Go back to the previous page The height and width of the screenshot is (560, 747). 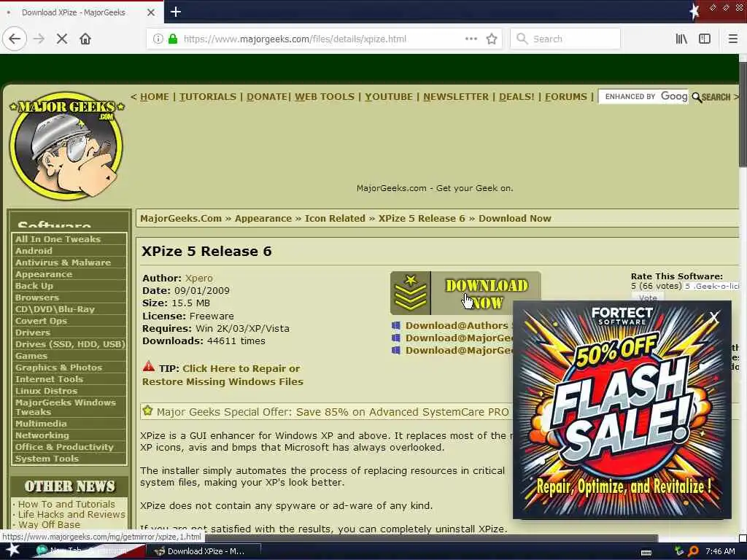pyautogui.click(x=15, y=39)
